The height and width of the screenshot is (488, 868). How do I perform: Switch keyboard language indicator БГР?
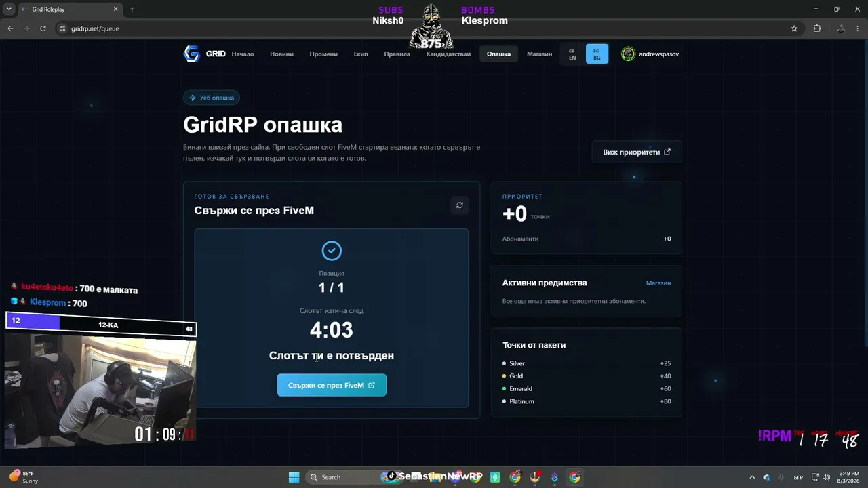[x=798, y=478]
